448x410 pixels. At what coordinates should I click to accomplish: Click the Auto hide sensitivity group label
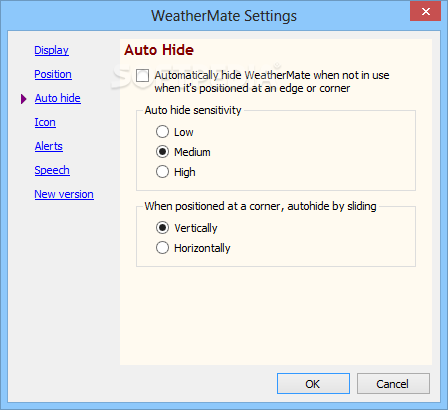tap(193, 110)
